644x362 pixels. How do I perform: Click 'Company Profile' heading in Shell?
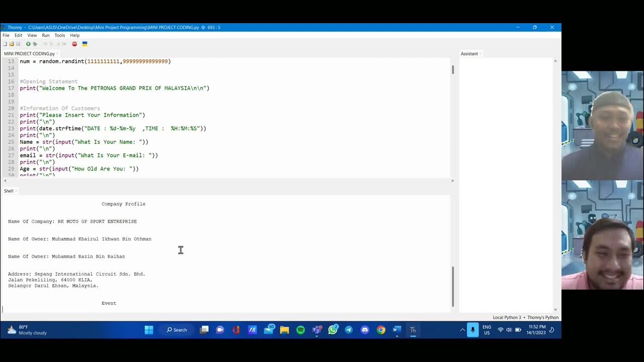coord(123,204)
